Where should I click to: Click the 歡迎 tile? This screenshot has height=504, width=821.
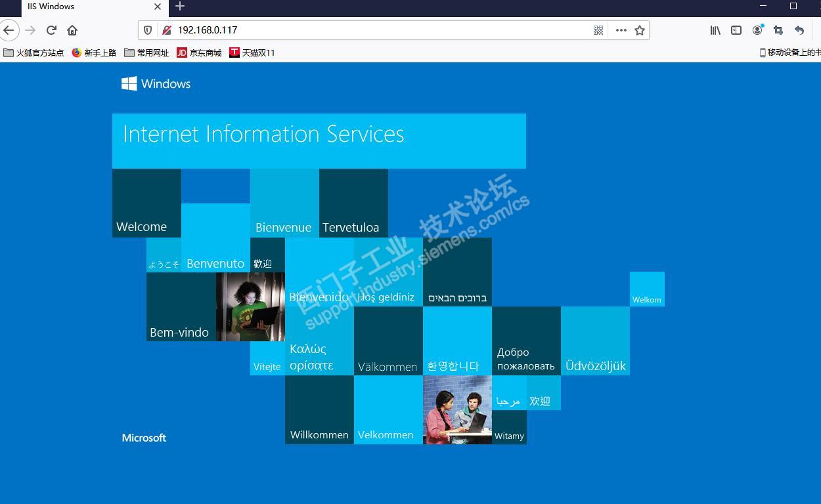point(267,255)
